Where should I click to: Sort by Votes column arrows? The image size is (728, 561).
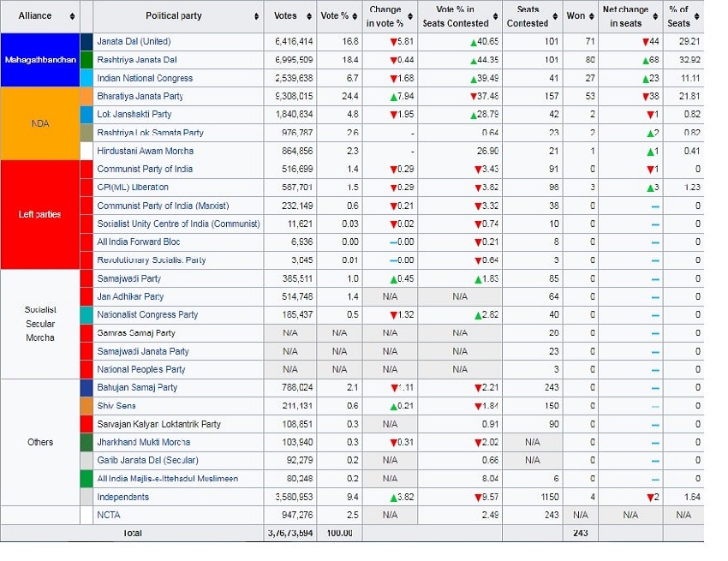309,16
